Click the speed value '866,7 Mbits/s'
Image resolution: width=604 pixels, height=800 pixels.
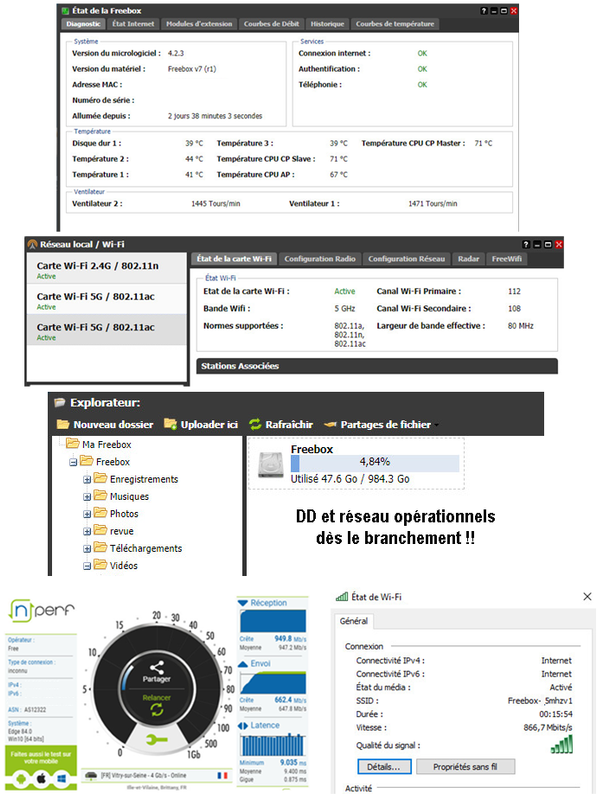tap(548, 728)
